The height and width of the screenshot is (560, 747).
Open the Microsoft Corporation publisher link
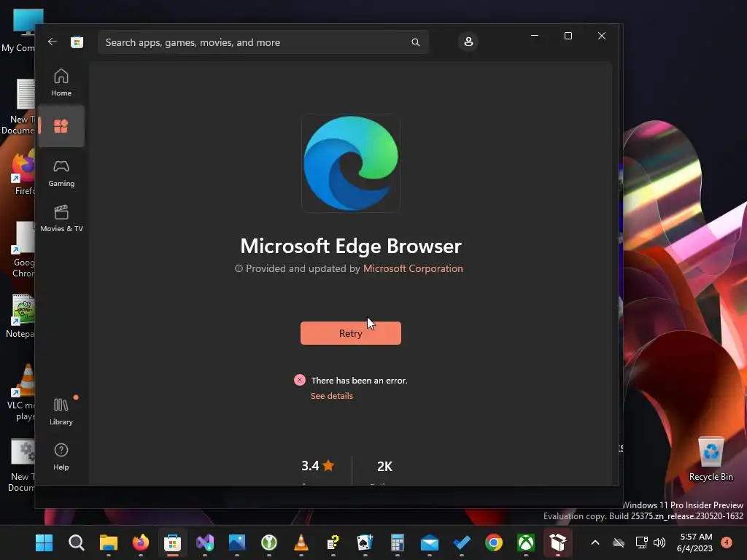coord(413,268)
